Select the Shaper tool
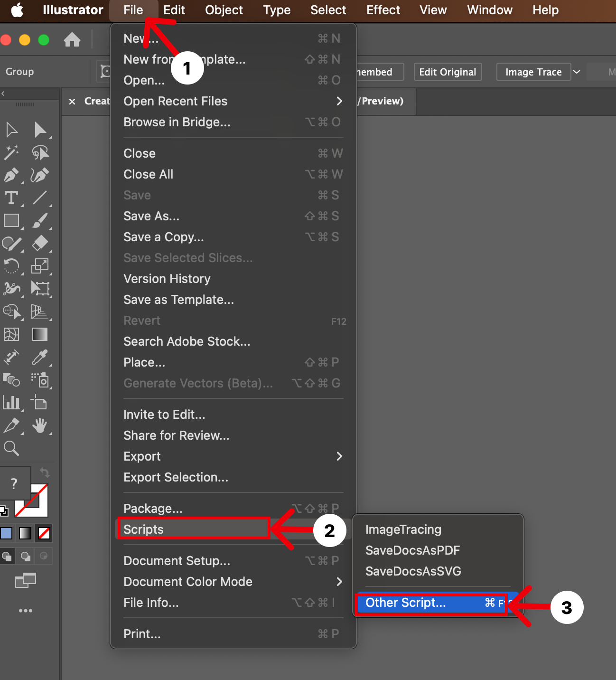The image size is (616, 680). [11, 243]
